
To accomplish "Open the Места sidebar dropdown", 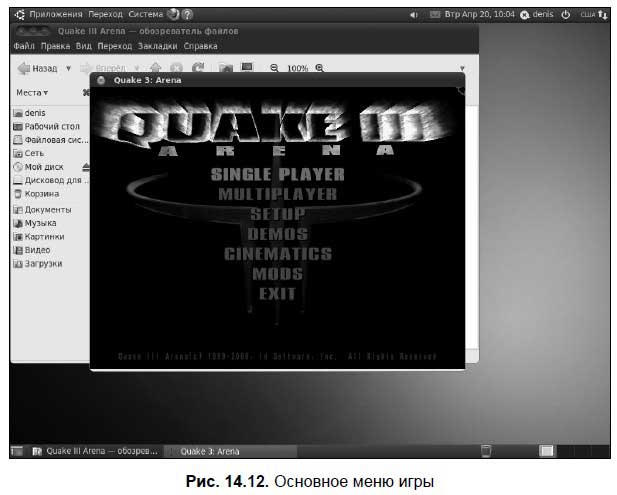I will [x=32, y=92].
